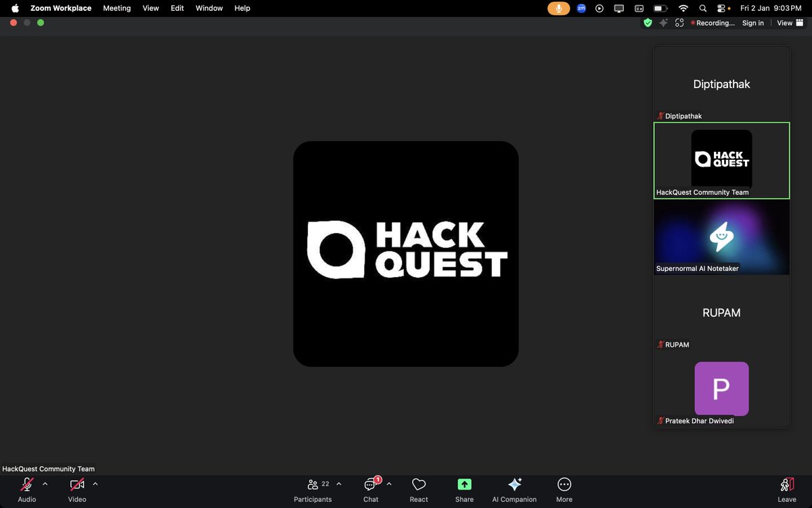The image size is (812, 508).
Task: Click the screen capture brackets icon
Action: pyautogui.click(x=679, y=23)
